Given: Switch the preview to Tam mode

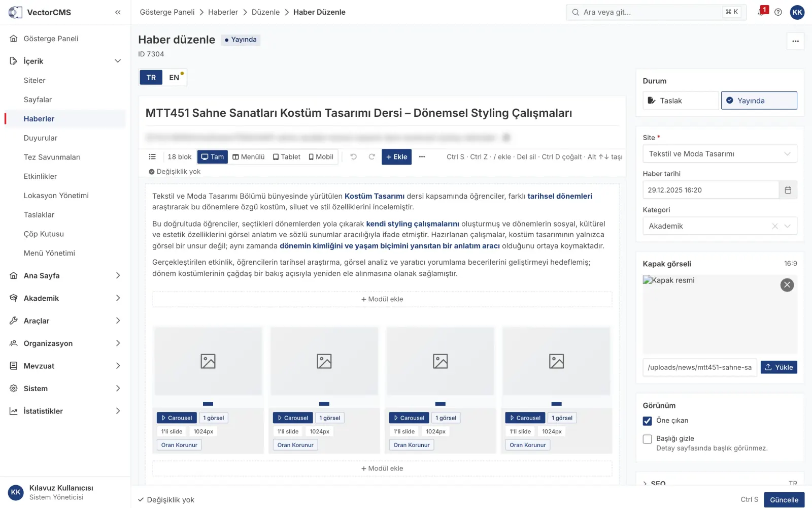Looking at the screenshot, I should coord(212,157).
